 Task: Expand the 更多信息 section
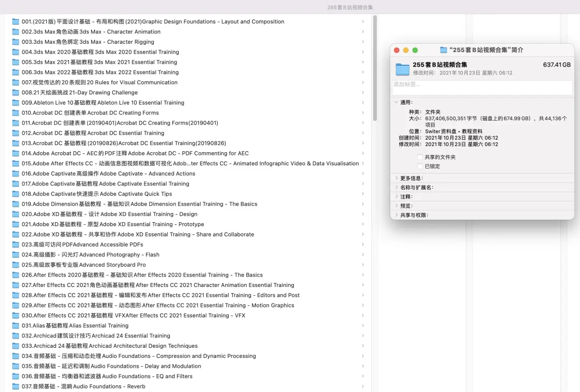396,178
